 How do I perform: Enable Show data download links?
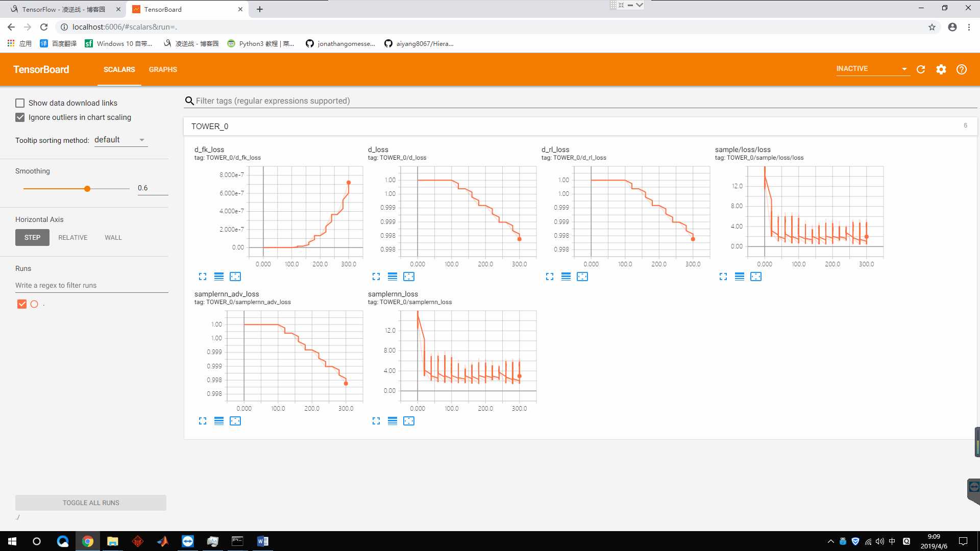tap(20, 103)
